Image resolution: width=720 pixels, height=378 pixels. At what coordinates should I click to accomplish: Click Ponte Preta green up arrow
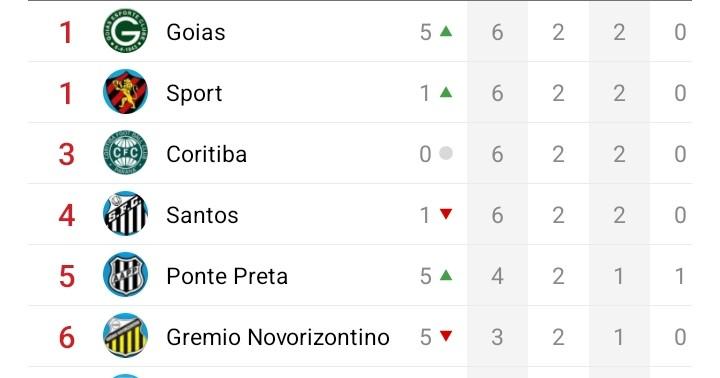tap(446, 275)
